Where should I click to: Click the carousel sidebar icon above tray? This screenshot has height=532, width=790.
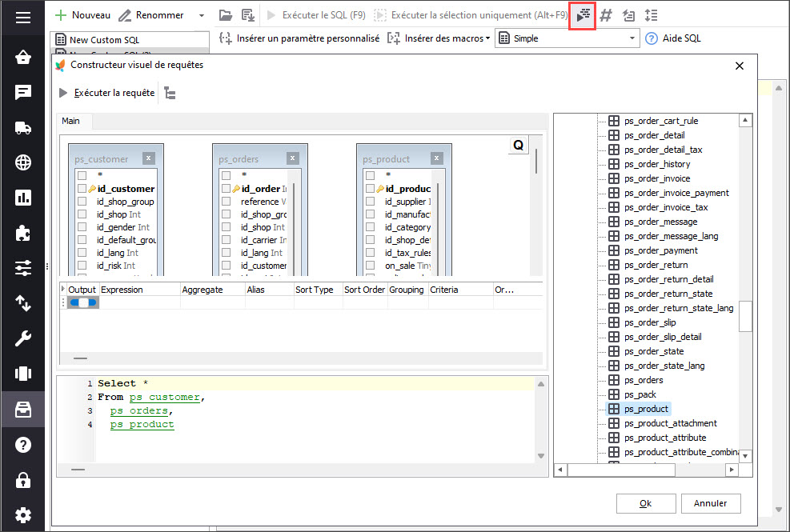(22, 374)
